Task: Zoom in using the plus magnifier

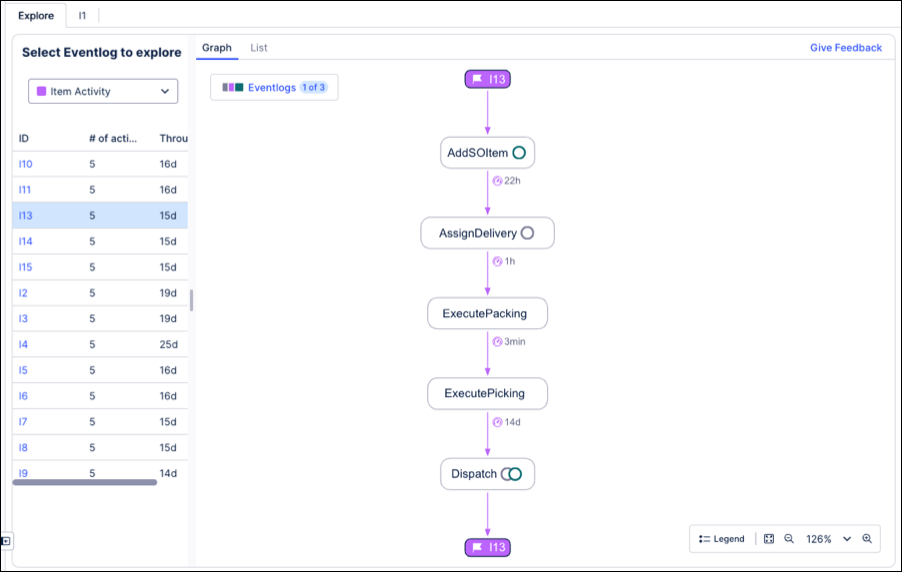Action: pos(867,539)
